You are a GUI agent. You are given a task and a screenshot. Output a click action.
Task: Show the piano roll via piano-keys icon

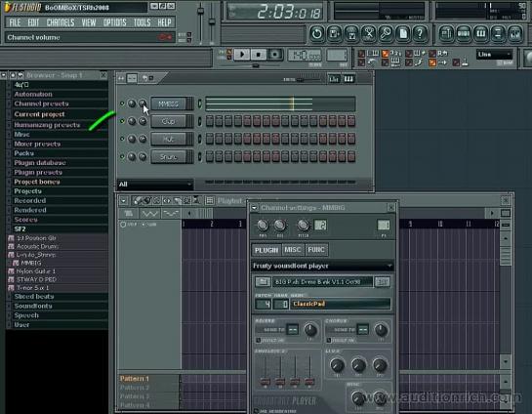[480, 33]
